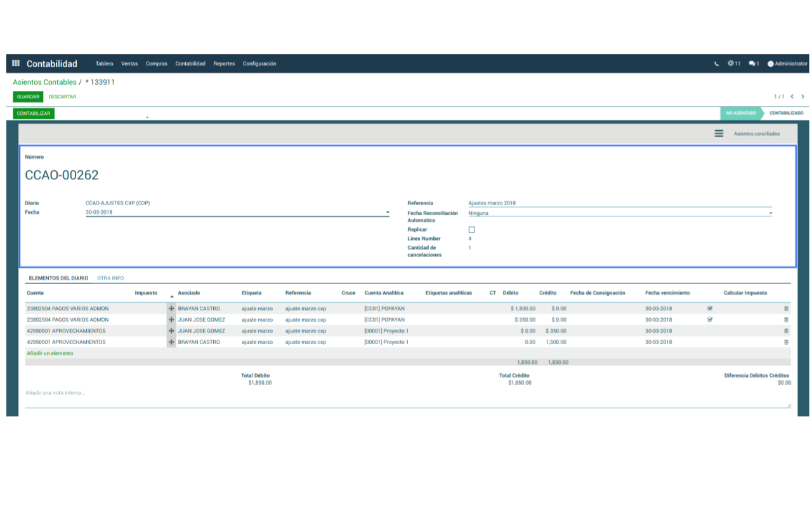
Task: Open the apps grid menu
Action: 16,63
